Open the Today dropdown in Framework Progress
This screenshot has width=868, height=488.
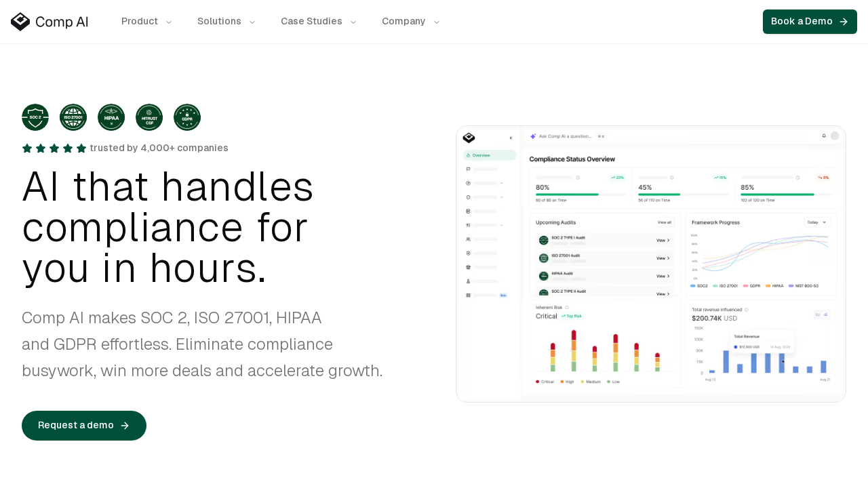(x=816, y=222)
